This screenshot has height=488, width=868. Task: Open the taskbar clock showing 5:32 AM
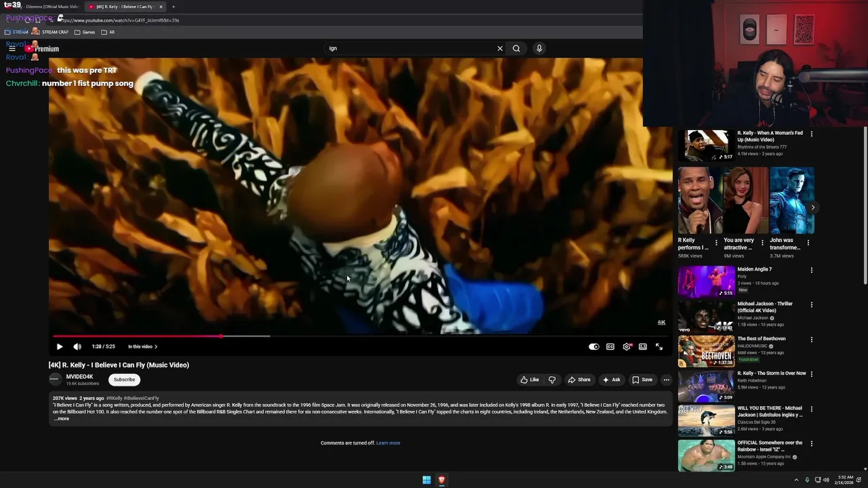[x=845, y=480]
